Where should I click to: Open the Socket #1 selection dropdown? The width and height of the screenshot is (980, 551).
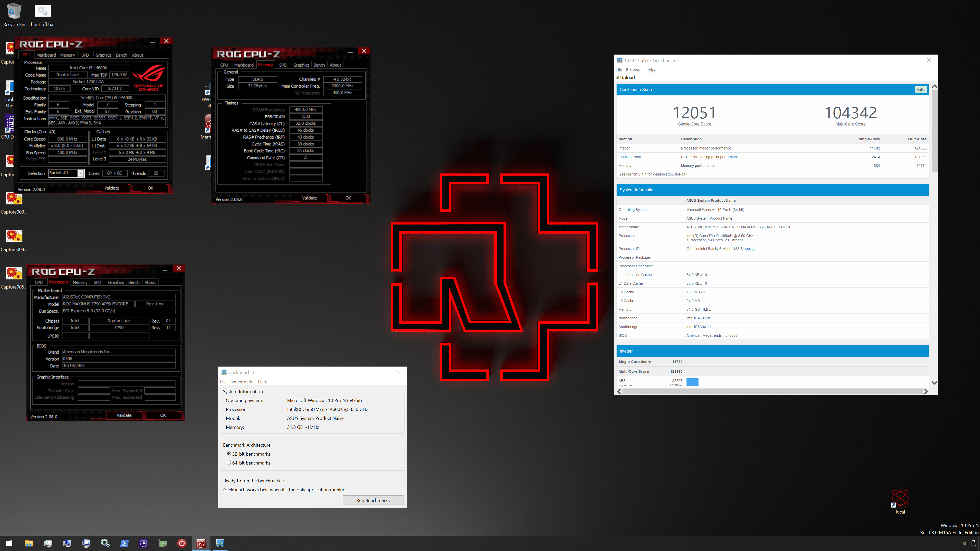click(80, 173)
